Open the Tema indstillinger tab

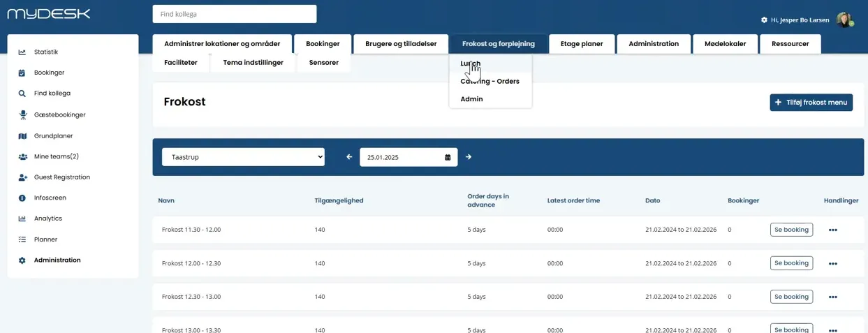[253, 63]
